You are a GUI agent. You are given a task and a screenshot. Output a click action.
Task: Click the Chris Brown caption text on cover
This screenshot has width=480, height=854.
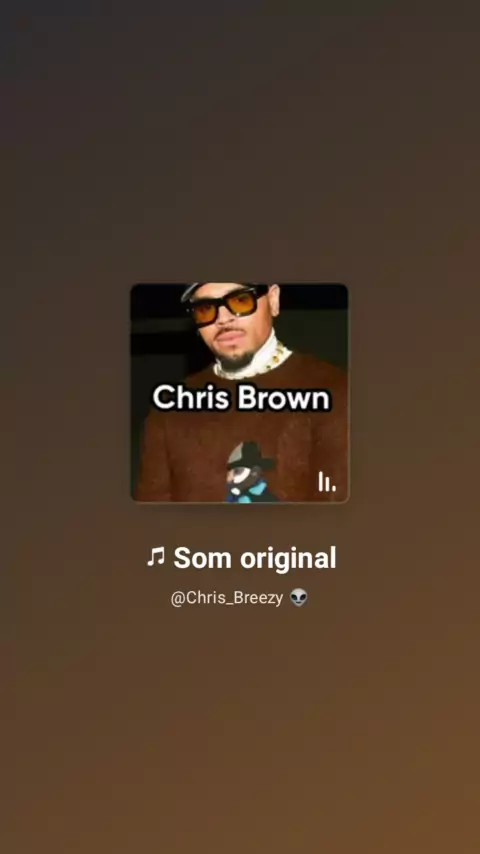click(x=241, y=398)
